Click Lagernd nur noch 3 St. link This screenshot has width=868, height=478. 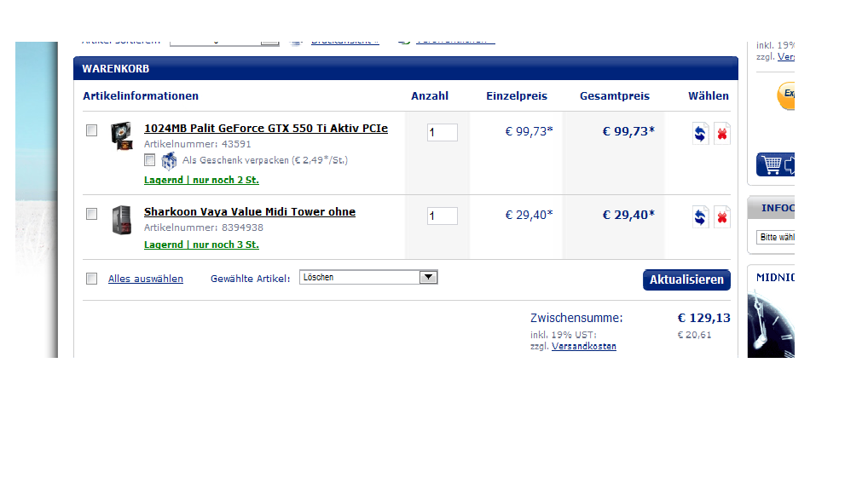pos(201,245)
